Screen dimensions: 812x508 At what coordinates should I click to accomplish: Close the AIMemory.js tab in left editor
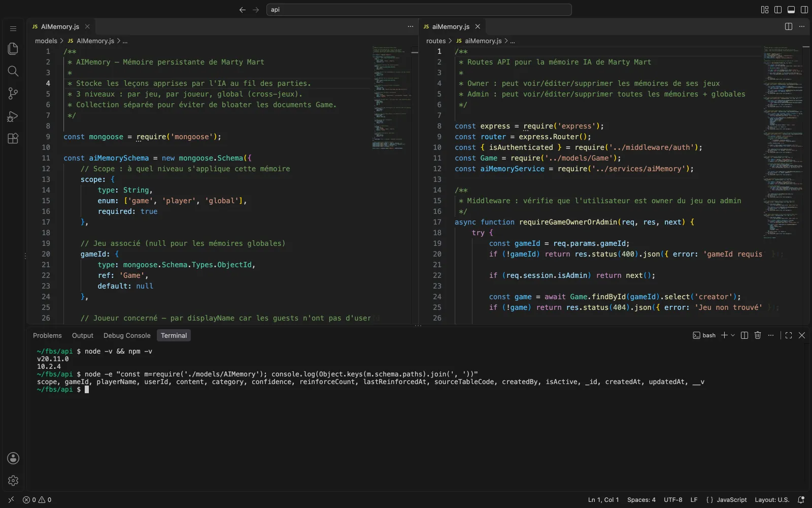tap(87, 26)
